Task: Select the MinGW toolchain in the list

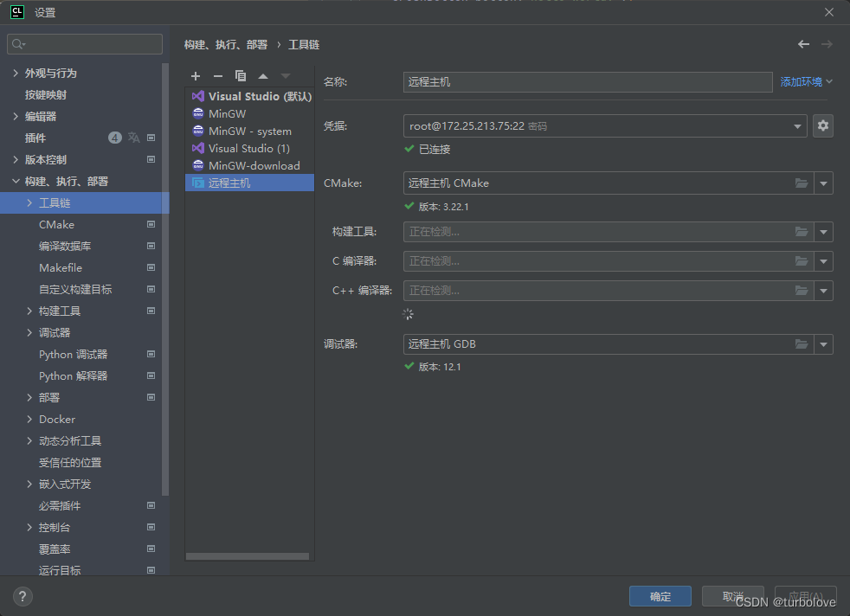Action: 227,113
